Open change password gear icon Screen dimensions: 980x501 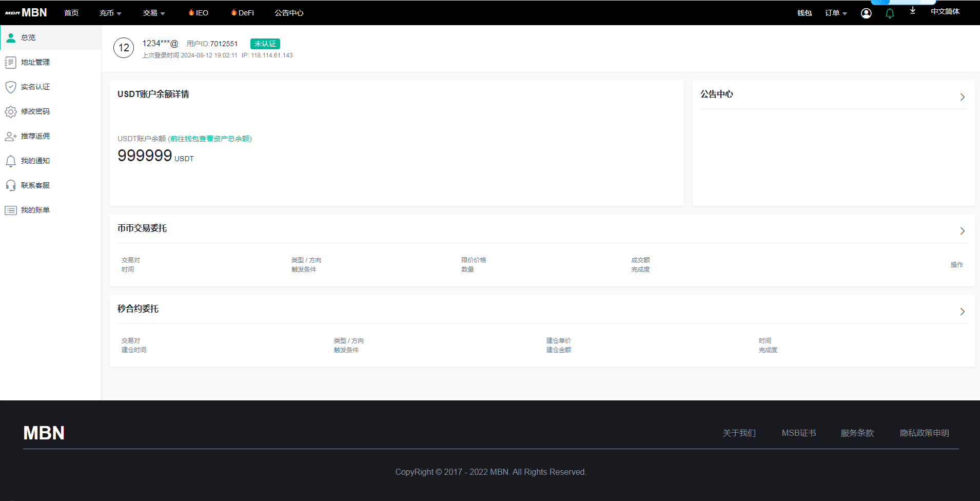click(11, 111)
